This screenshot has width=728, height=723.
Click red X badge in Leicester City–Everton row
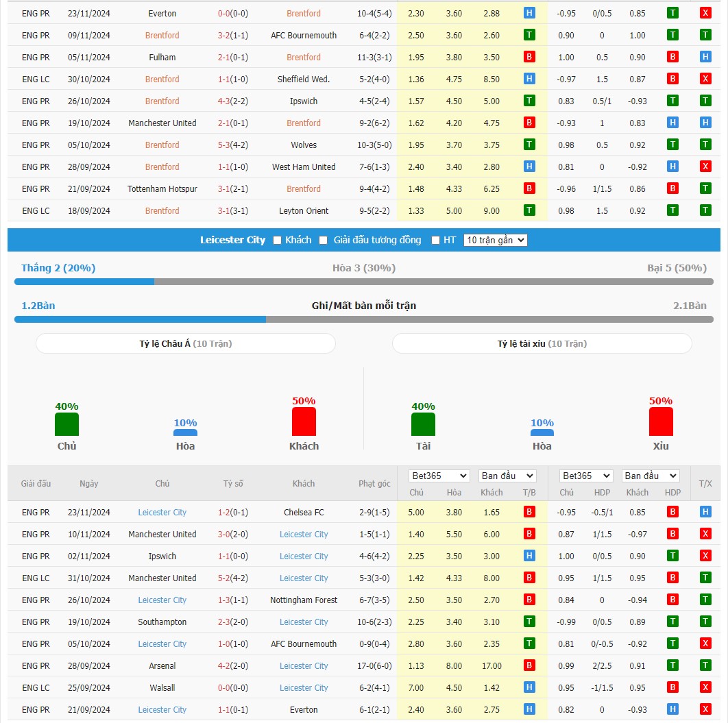(705, 709)
